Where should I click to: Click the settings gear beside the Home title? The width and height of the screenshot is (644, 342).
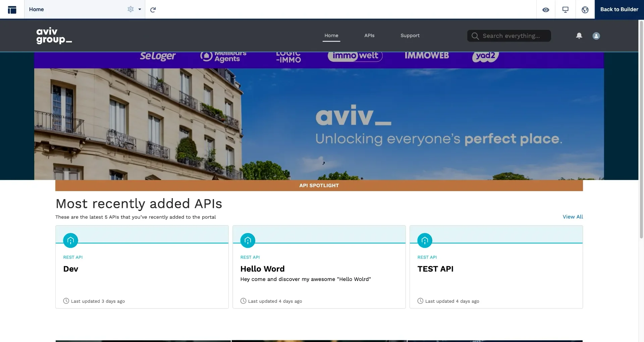tap(130, 9)
